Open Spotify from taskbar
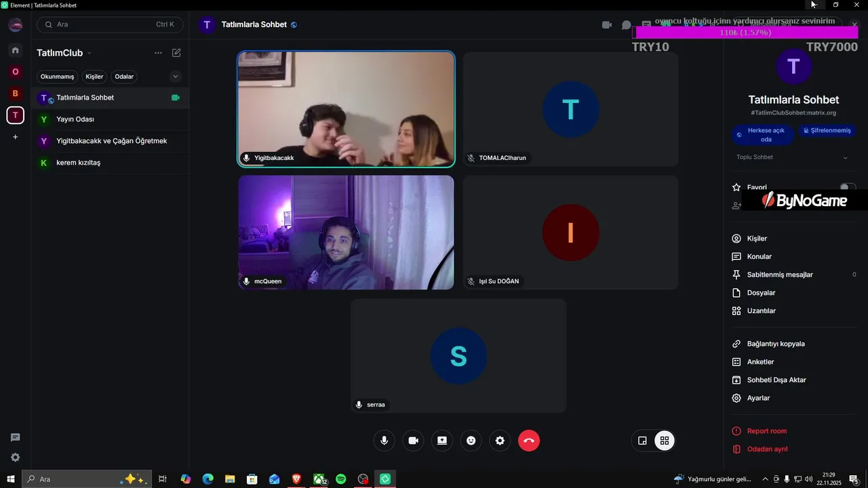 pyautogui.click(x=341, y=479)
